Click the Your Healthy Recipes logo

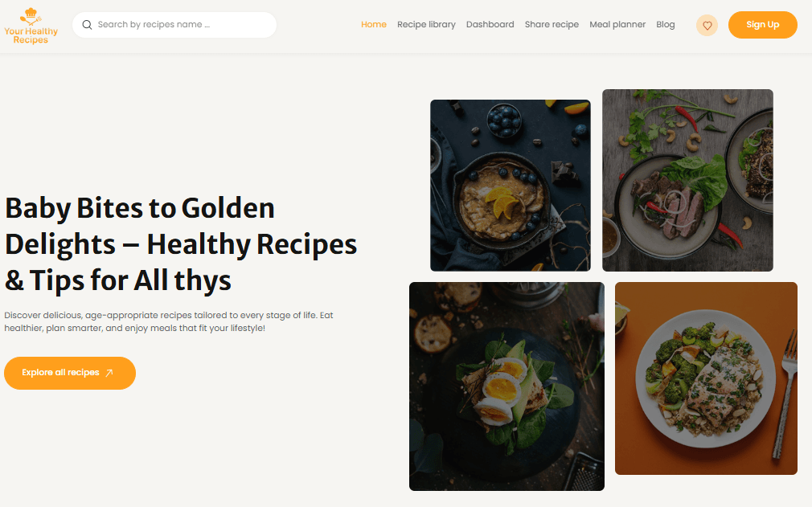(31, 26)
